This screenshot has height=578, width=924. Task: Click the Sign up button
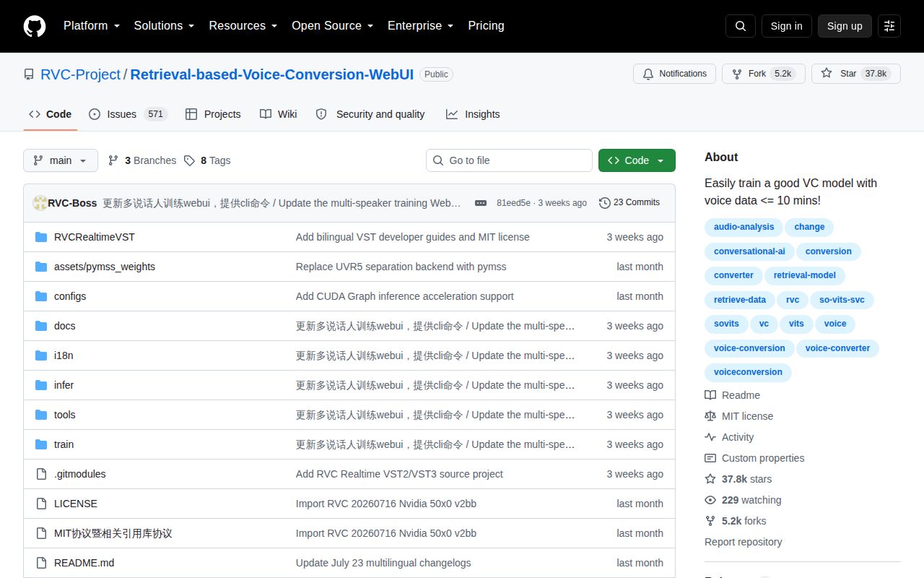pyautogui.click(x=845, y=26)
